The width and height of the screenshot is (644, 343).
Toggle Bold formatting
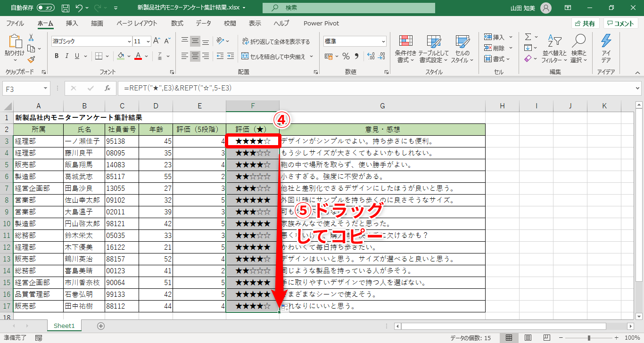[57, 56]
